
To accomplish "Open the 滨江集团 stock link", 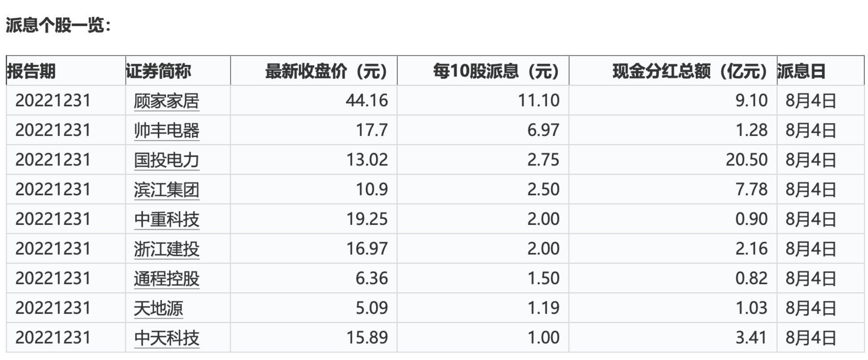I will 166,190.
